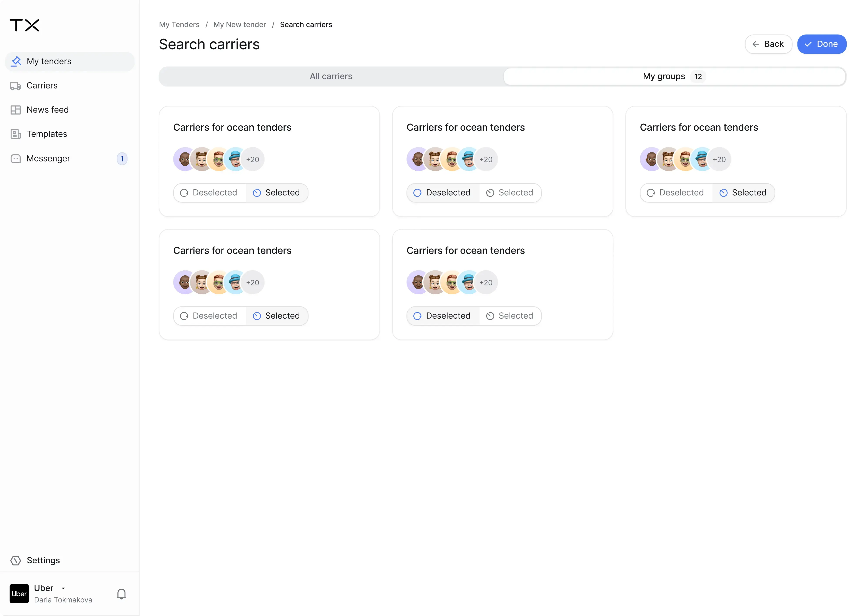Open Messenger with one unread message
This screenshot has width=866, height=616.
[x=48, y=158]
